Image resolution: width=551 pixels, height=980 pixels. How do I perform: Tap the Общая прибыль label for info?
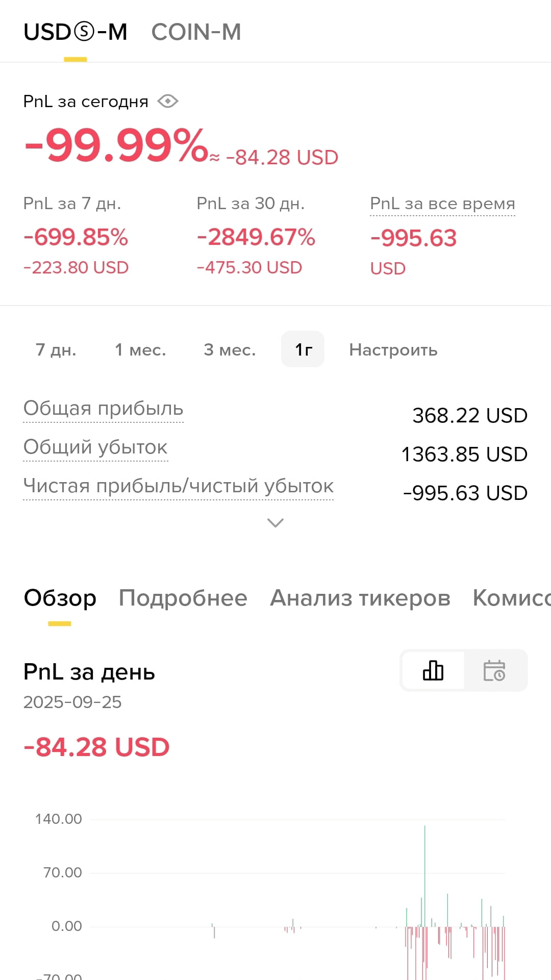(x=104, y=409)
